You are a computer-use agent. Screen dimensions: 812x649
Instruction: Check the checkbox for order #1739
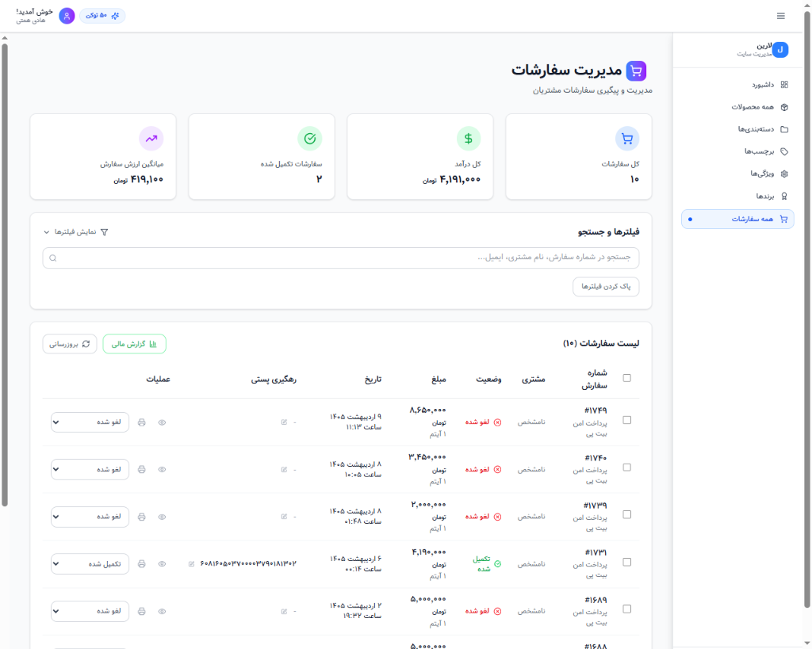pos(627,514)
